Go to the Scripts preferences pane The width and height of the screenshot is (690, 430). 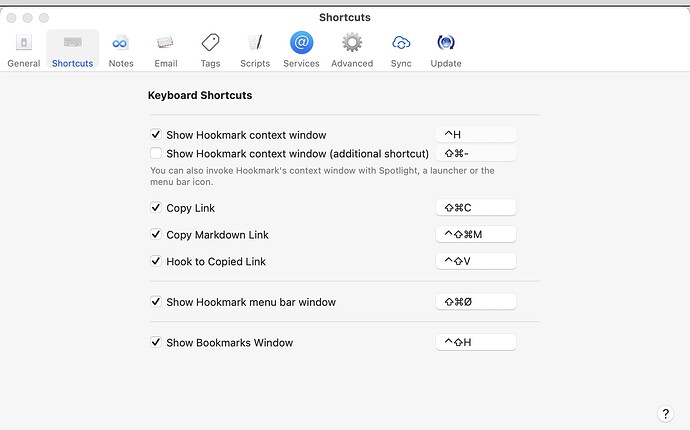255,50
